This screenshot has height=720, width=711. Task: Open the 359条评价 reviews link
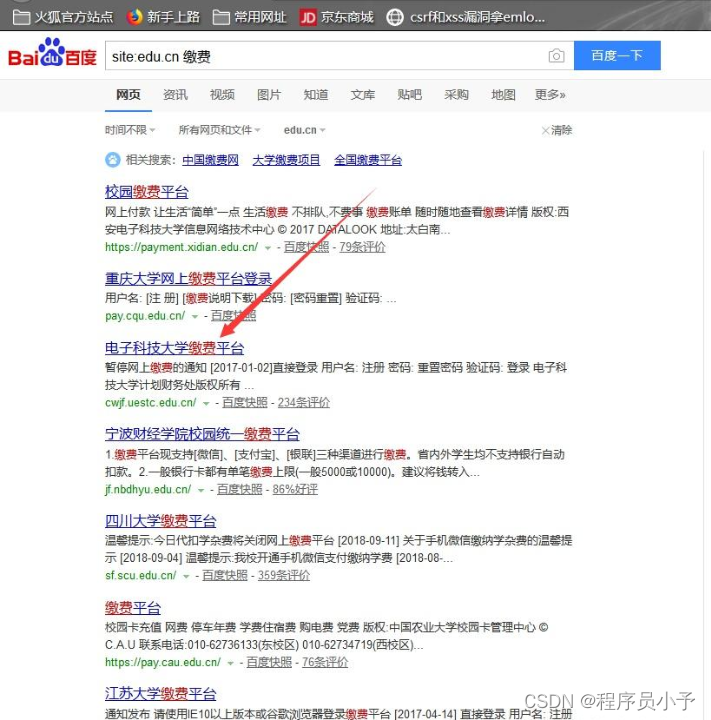(284, 575)
